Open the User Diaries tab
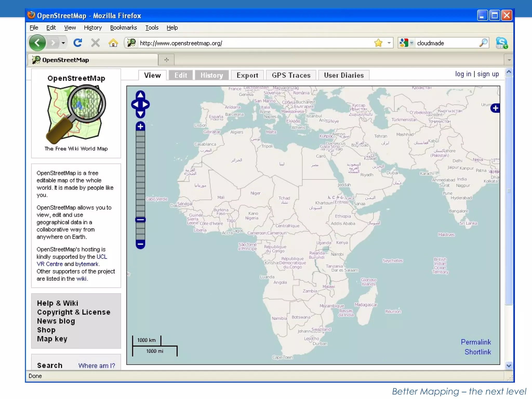The width and height of the screenshot is (532, 399). [x=344, y=75]
